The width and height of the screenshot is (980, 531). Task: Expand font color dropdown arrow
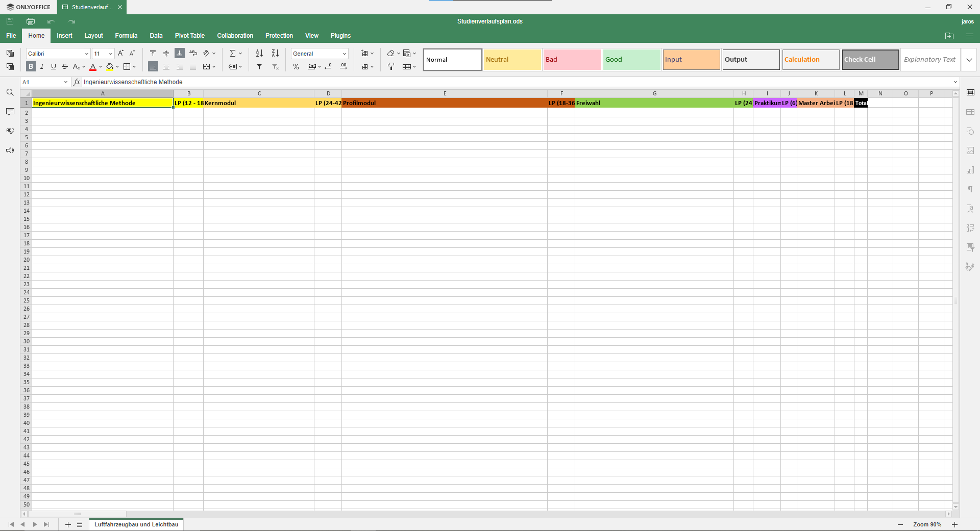[101, 66]
